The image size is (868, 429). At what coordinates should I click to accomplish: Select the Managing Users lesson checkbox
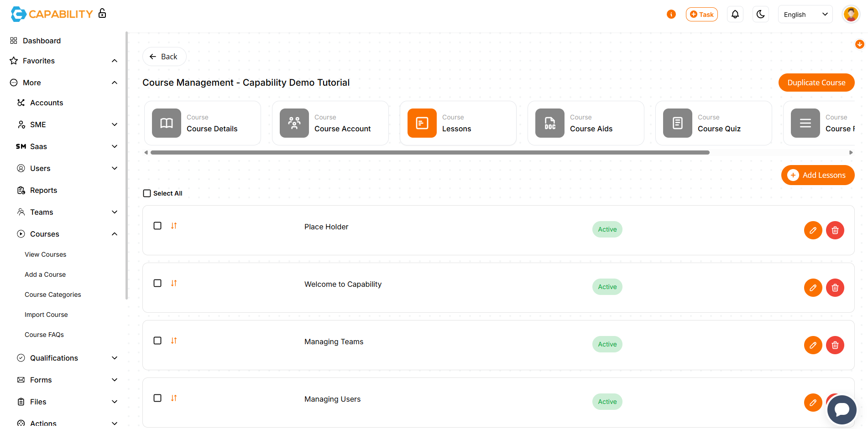click(x=157, y=398)
